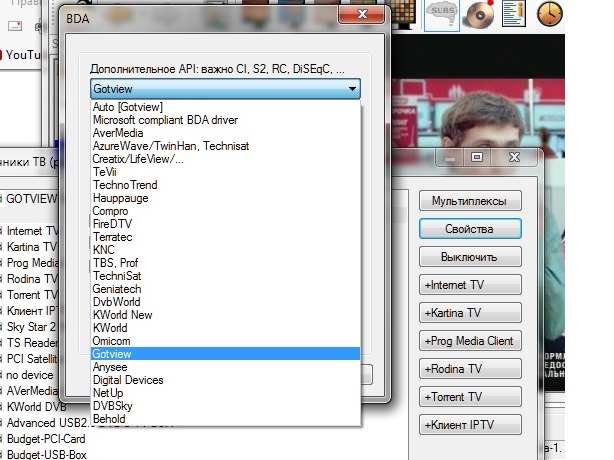
Task: Select DVBSky option in dropdown
Action: coord(112,406)
